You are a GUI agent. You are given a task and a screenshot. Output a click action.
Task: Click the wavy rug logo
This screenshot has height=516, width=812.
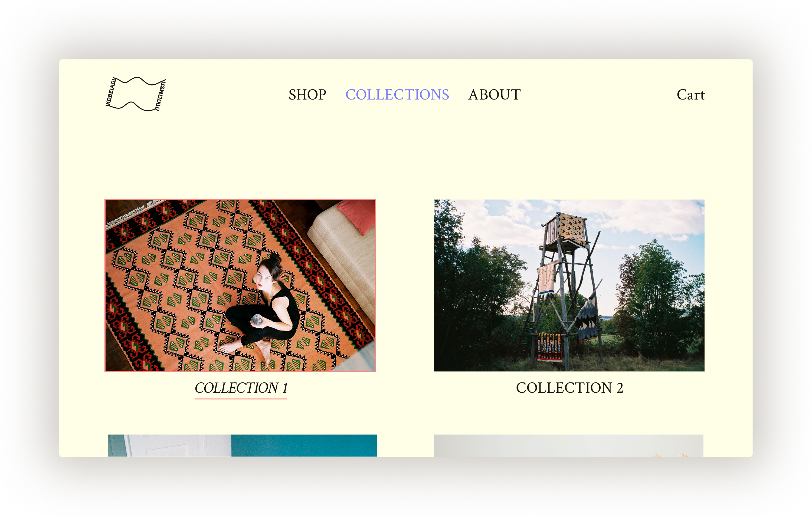pyautogui.click(x=136, y=94)
